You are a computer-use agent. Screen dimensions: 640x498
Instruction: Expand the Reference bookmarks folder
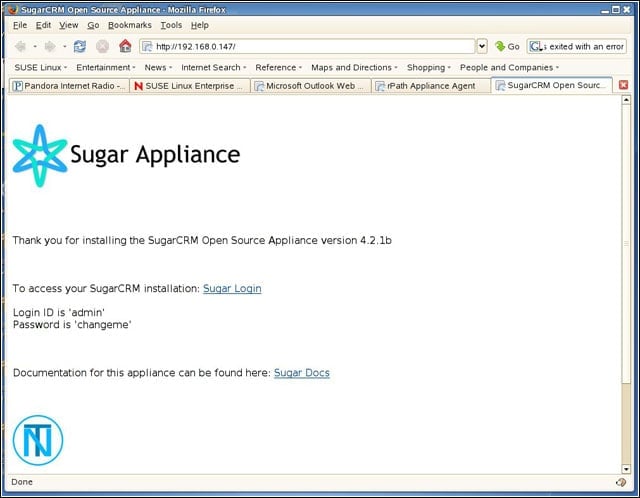pyautogui.click(x=278, y=67)
